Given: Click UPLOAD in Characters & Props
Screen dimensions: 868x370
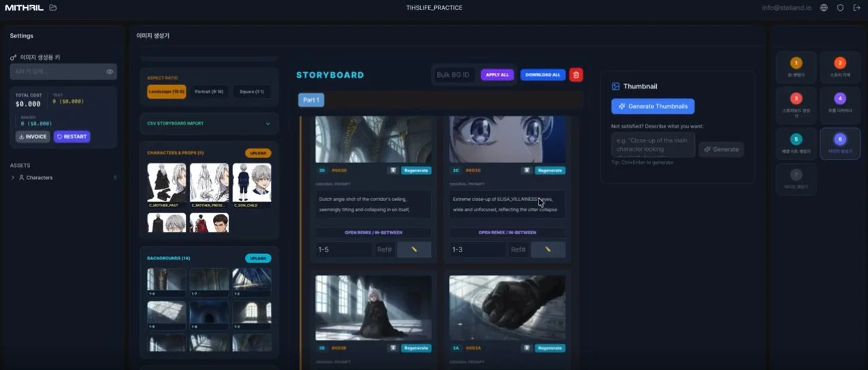Looking at the screenshot, I should click(x=258, y=153).
